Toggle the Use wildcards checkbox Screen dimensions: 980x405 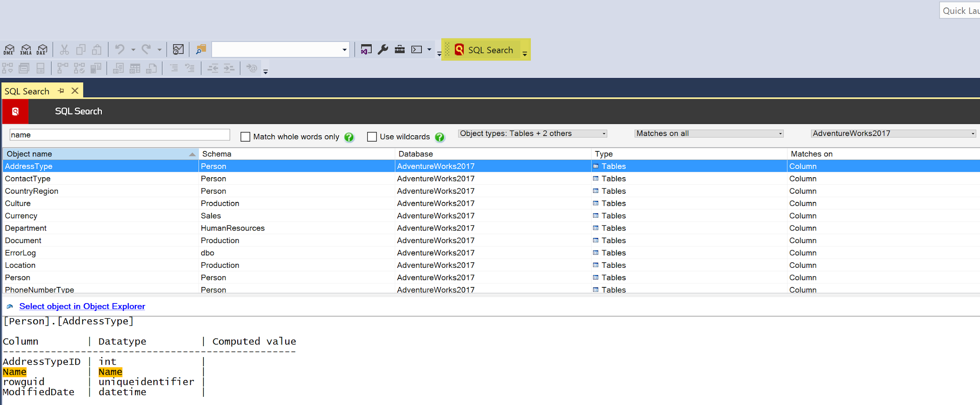coord(372,137)
